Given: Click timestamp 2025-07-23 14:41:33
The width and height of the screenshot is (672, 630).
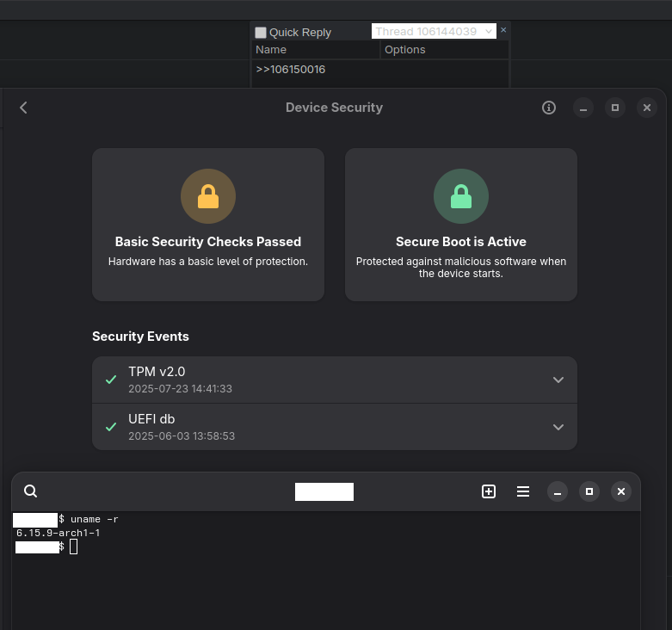Looking at the screenshot, I should coord(180,389).
